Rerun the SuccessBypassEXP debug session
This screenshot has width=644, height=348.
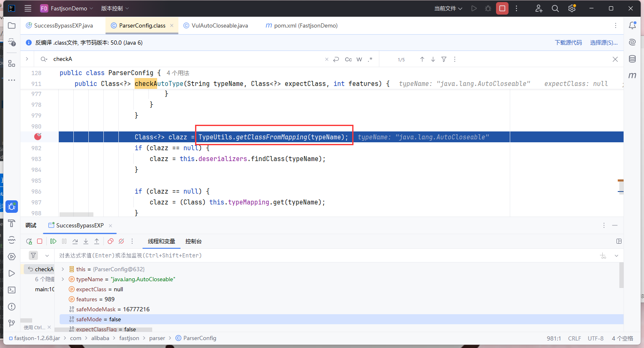pyautogui.click(x=29, y=241)
